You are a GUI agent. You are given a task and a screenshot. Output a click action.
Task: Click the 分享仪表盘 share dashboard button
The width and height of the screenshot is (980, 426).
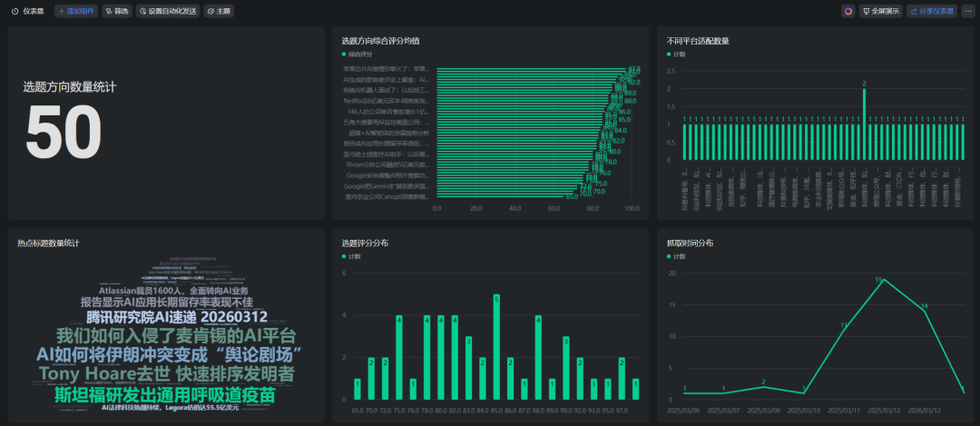tap(932, 11)
